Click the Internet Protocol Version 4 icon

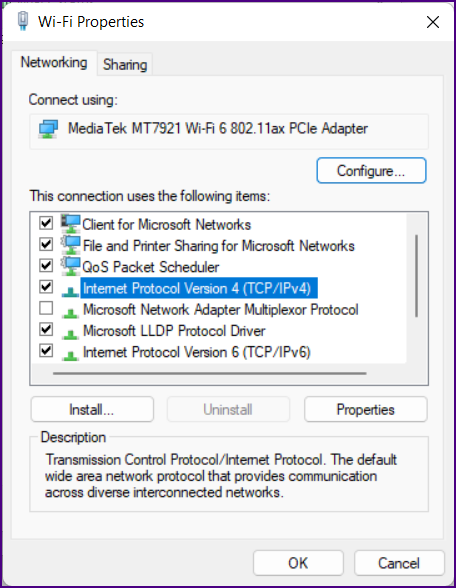70,291
